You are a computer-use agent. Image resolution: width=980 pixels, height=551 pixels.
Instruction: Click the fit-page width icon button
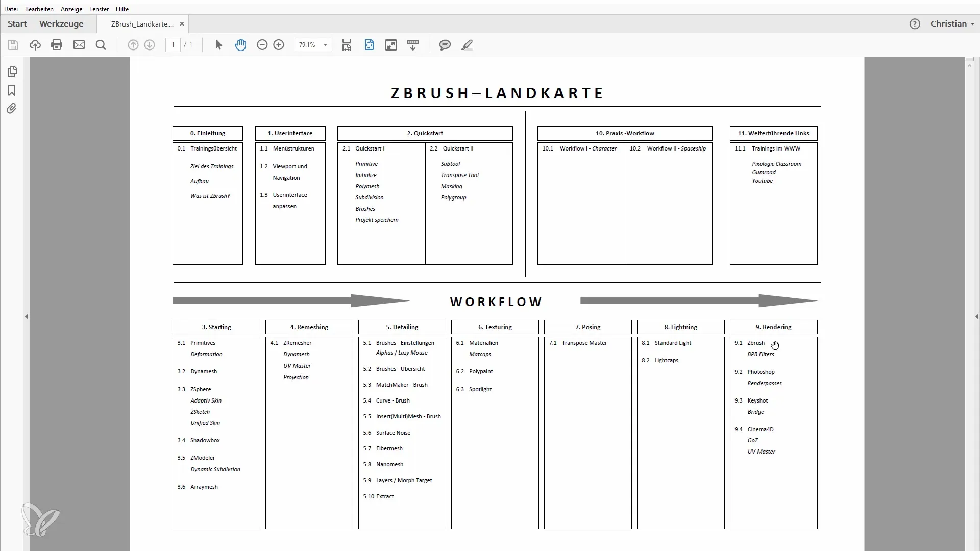point(346,44)
